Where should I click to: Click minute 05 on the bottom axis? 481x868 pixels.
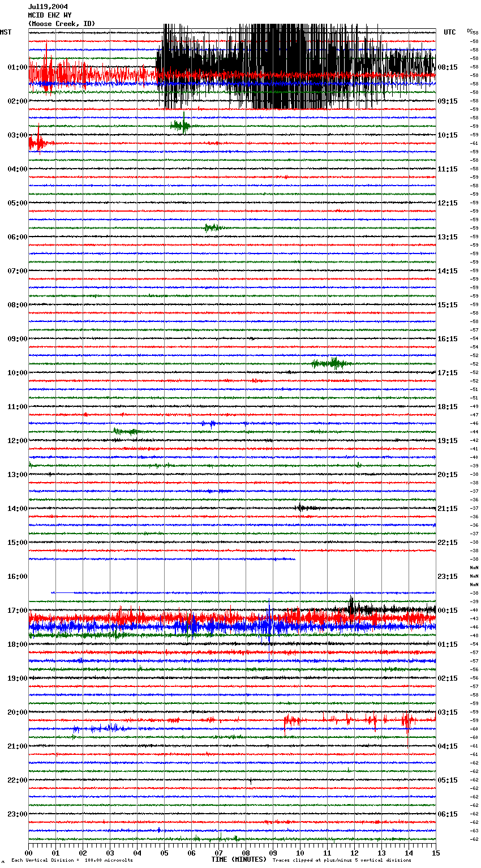pos(164,853)
